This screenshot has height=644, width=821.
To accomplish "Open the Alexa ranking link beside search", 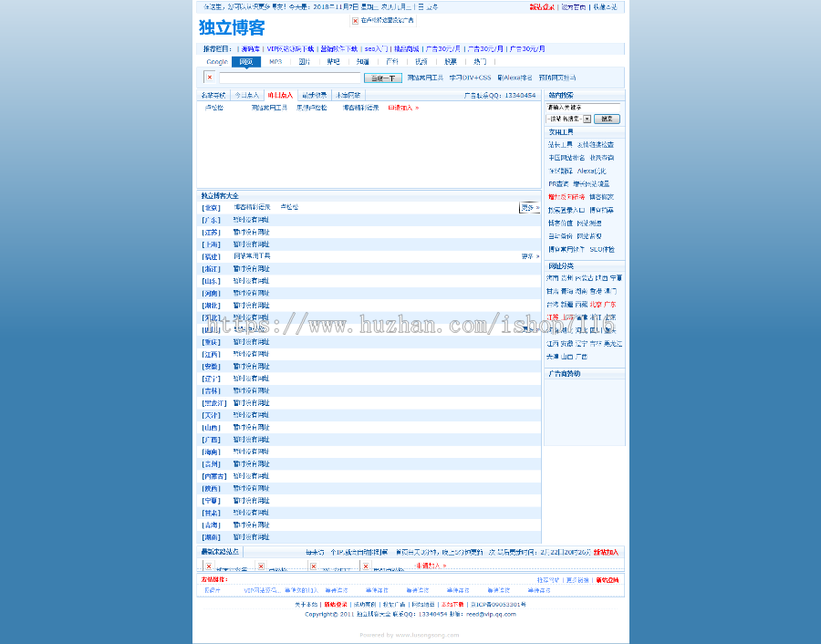I will click(x=514, y=78).
